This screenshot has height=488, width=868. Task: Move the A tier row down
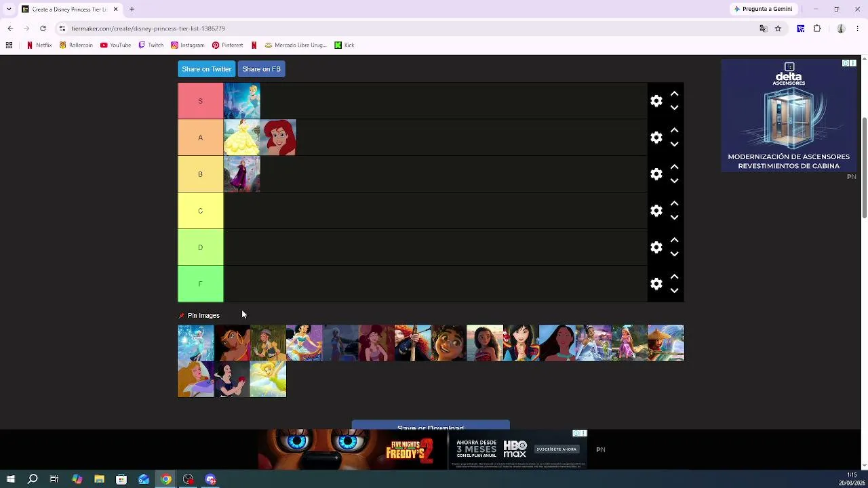[674, 144]
